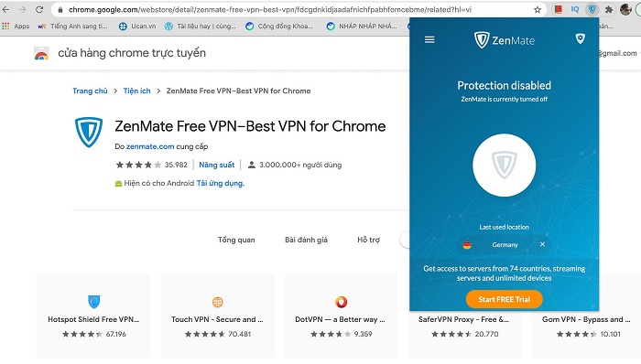This screenshot has width=641, height=364.
Task: Reload the page with the refresh icon
Action: pyautogui.click(x=39, y=9)
